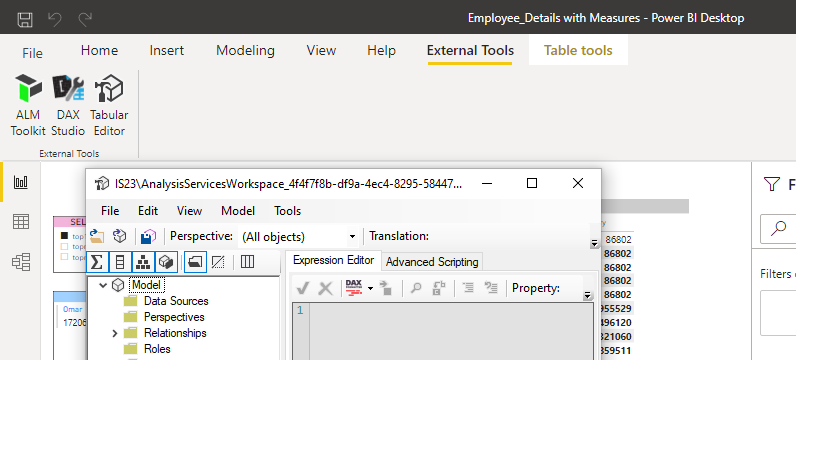Viewport: 819px width, 460px height.
Task: Select the Perspectives folder
Action: [174, 317]
